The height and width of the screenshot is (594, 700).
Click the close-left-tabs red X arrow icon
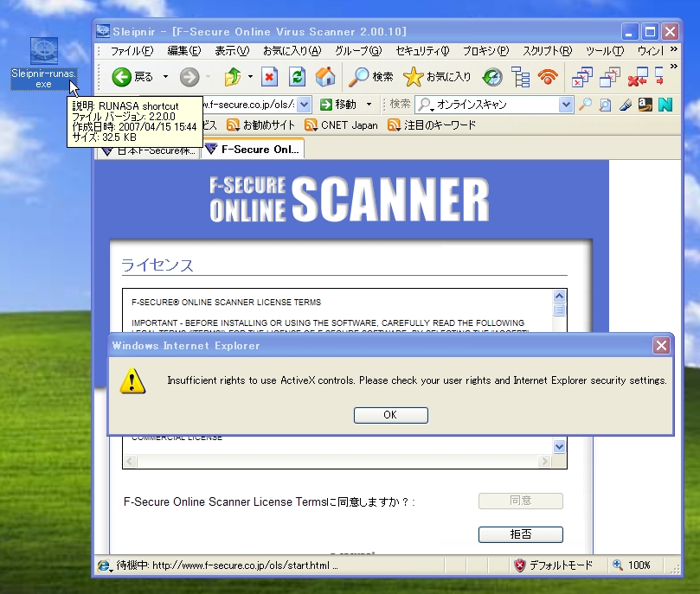tap(638, 77)
